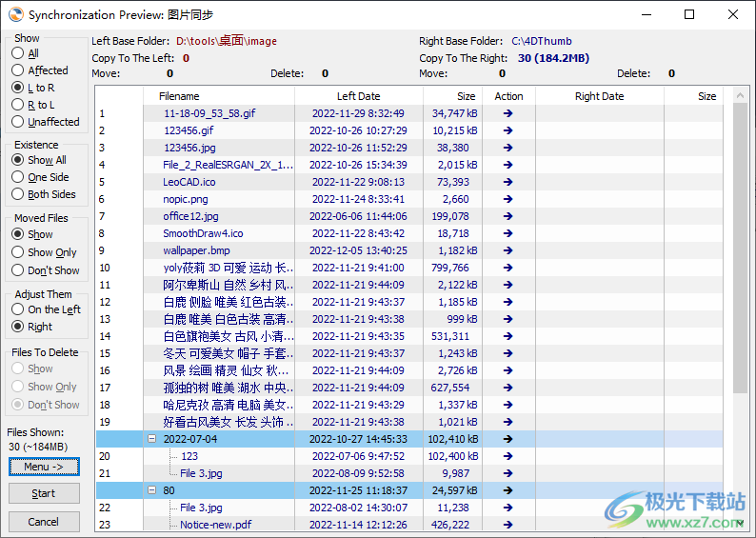Click the size value 34,747 kB

[454, 113]
